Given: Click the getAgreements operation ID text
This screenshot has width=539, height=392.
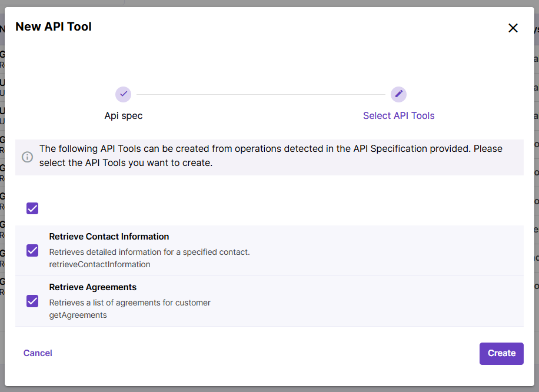Looking at the screenshot, I should point(78,315).
